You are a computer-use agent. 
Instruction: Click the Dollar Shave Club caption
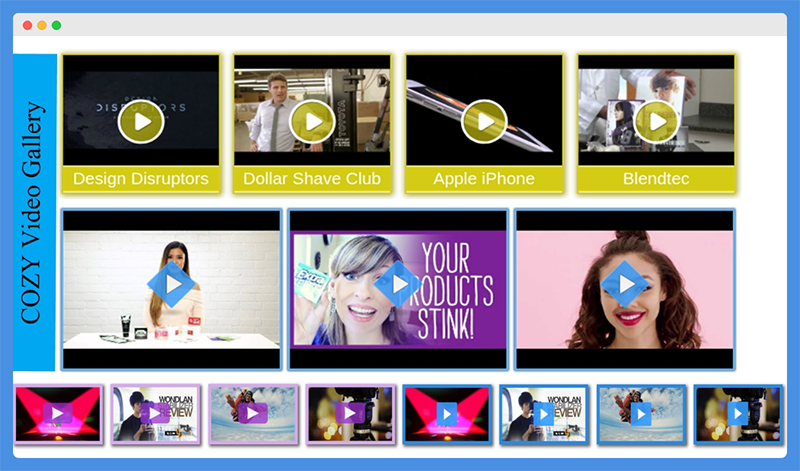pos(312,179)
